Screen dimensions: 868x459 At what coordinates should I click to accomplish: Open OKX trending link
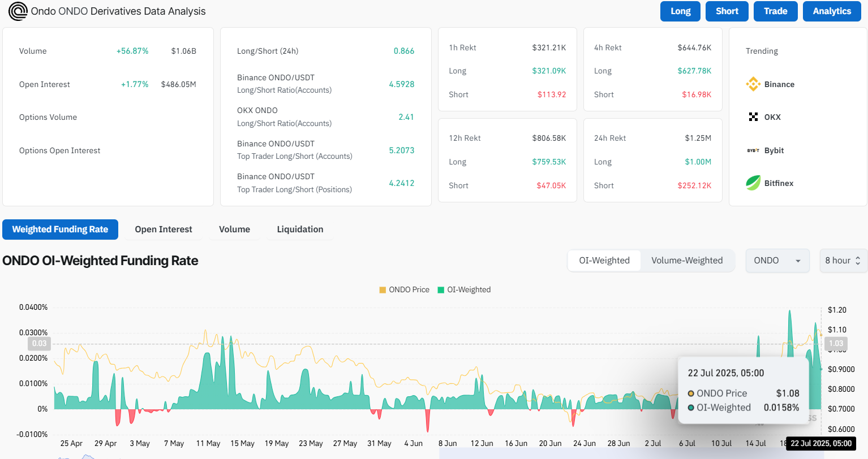(x=772, y=117)
